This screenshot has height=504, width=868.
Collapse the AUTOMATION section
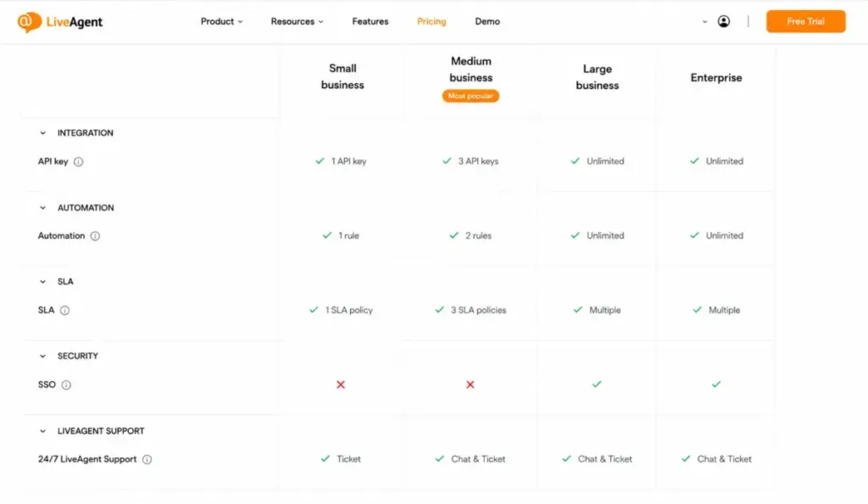tap(42, 208)
